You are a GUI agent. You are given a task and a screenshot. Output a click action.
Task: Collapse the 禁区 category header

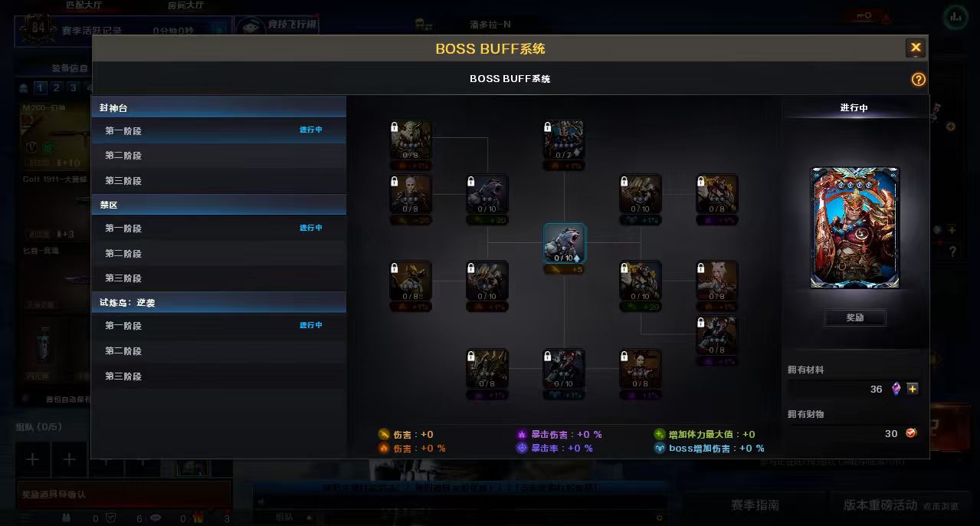click(219, 205)
